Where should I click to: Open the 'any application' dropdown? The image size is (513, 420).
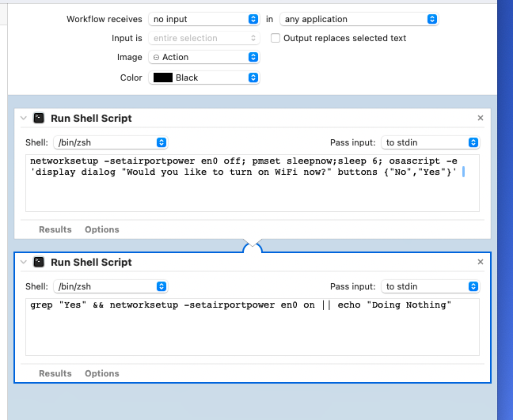coord(359,19)
